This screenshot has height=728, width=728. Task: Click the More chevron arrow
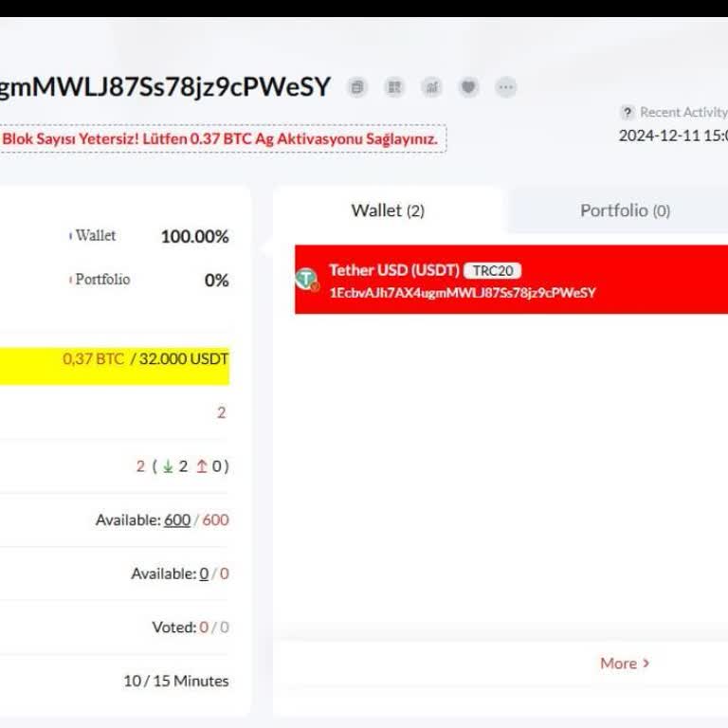[646, 664]
